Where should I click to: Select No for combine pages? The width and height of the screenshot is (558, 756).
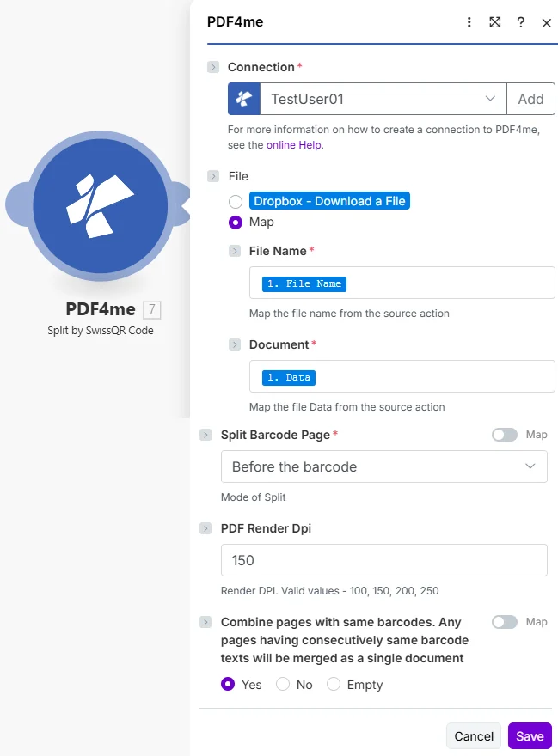(283, 684)
